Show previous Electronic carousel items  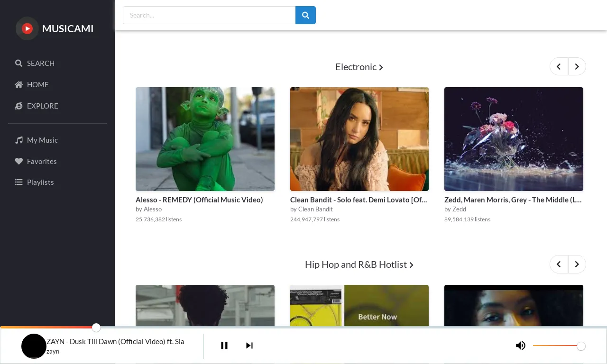[559, 66]
